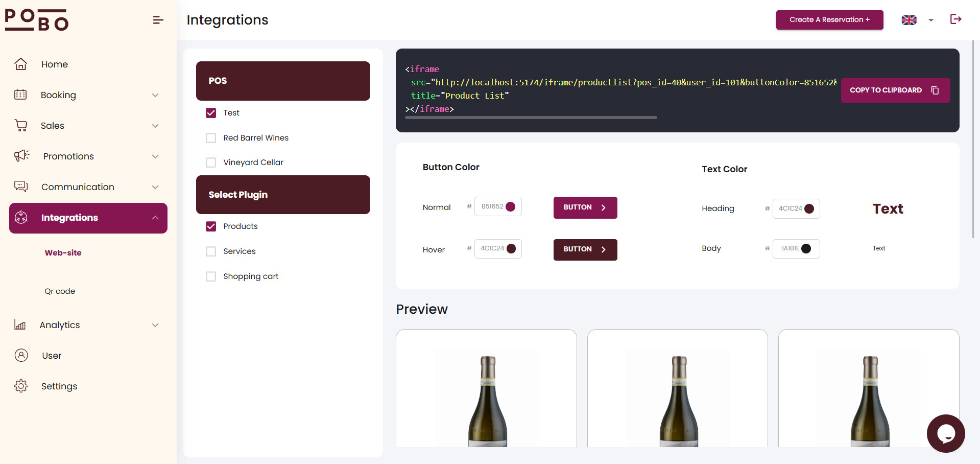Viewport: 980px width, 464px height.
Task: Expand the Analytics submenu arrow
Action: click(x=155, y=325)
